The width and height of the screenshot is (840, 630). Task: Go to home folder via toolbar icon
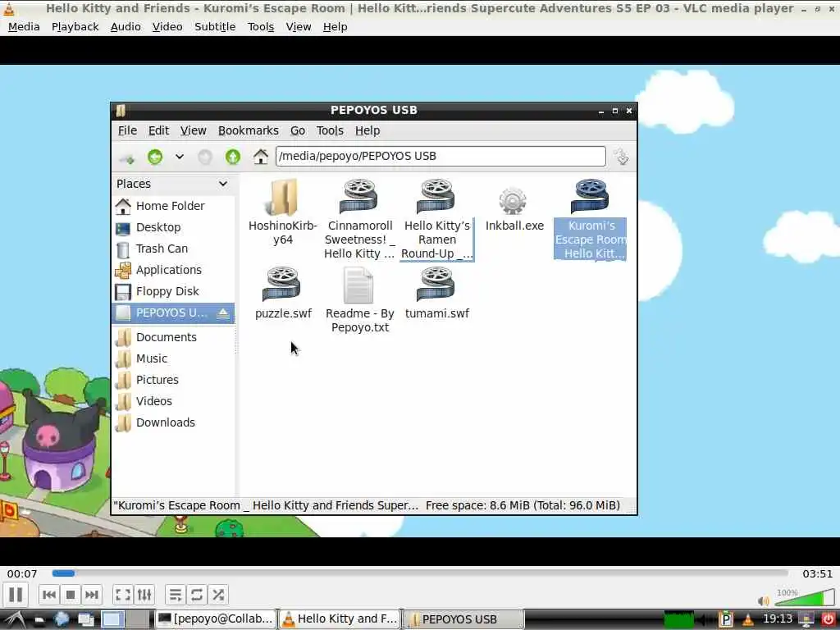(261, 157)
